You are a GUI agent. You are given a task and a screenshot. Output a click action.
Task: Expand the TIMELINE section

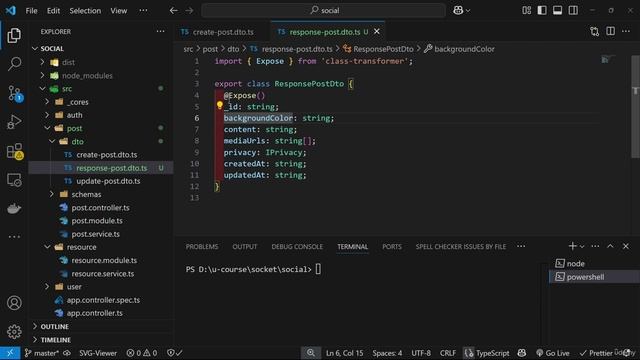tap(56, 340)
